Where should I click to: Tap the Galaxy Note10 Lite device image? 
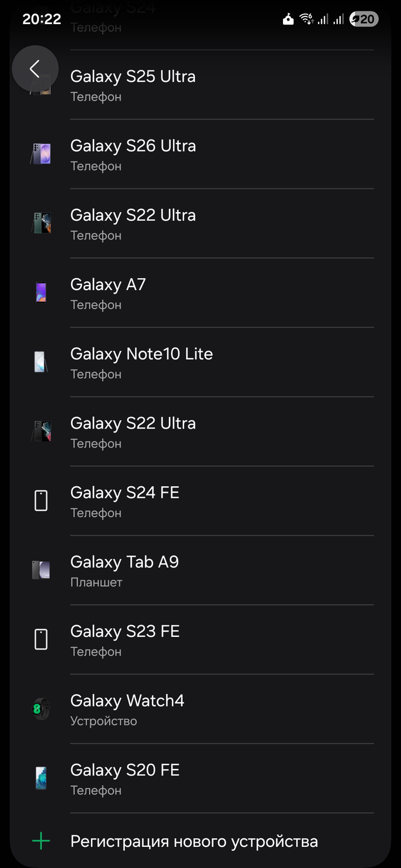tap(41, 362)
